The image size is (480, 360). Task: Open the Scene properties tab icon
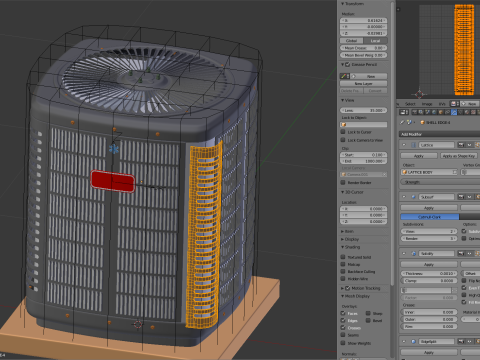click(428, 112)
